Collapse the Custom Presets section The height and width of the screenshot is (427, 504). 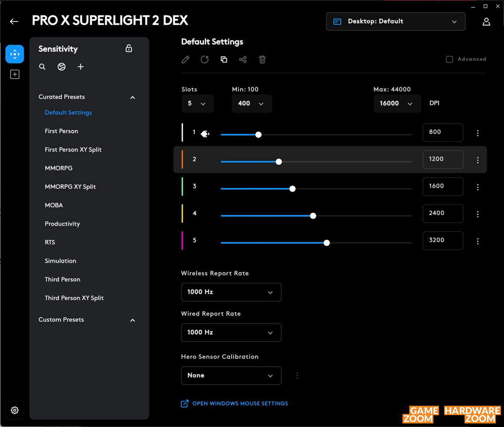point(132,320)
